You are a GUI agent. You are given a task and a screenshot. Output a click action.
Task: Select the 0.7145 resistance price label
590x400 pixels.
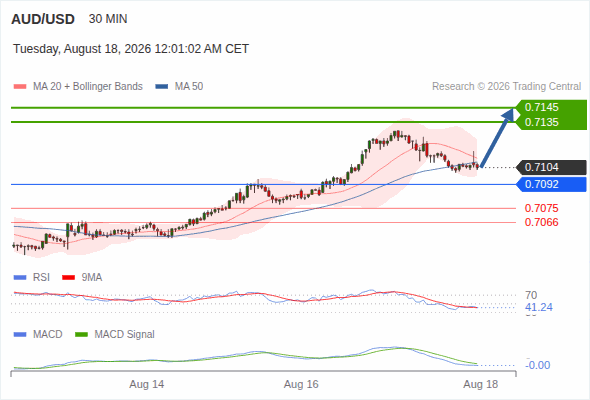(x=541, y=107)
